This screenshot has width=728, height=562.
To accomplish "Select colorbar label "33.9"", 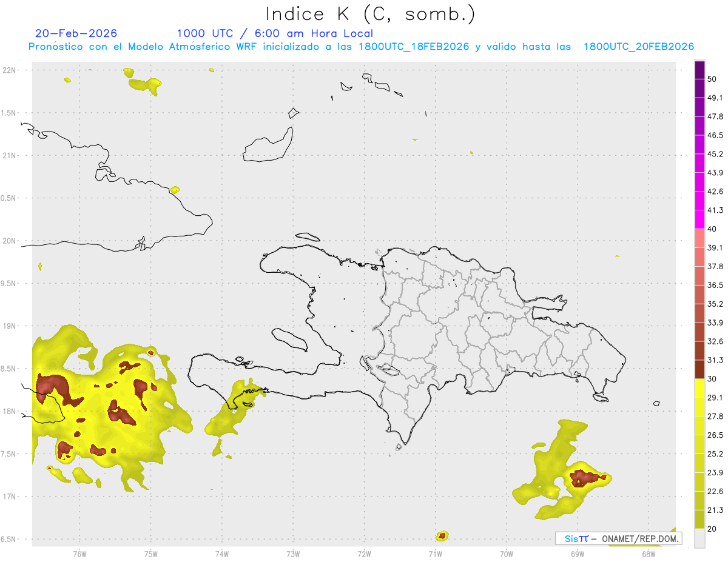I will pyautogui.click(x=715, y=323).
